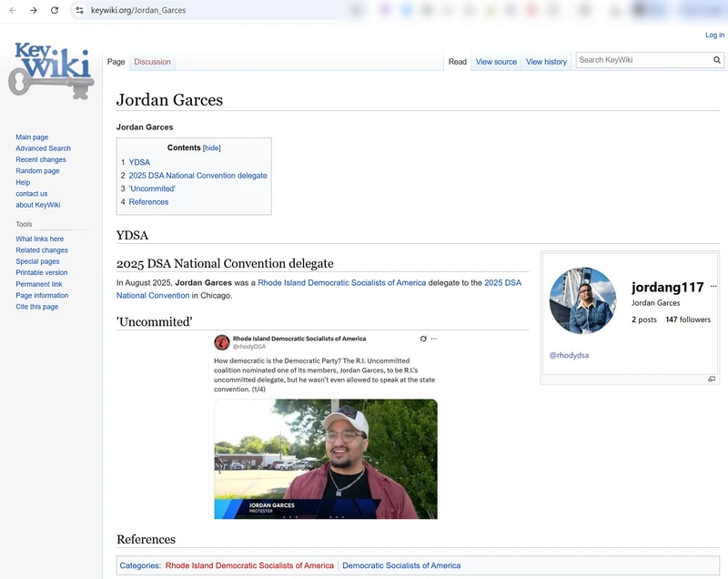Click the tweet more options ellipsis
The height and width of the screenshot is (579, 728).
click(434, 339)
